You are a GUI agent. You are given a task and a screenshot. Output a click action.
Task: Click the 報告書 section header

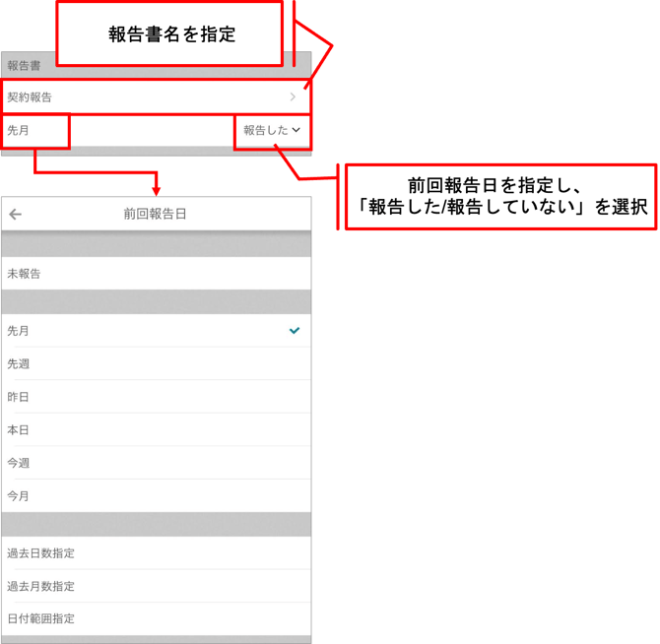coord(25,66)
